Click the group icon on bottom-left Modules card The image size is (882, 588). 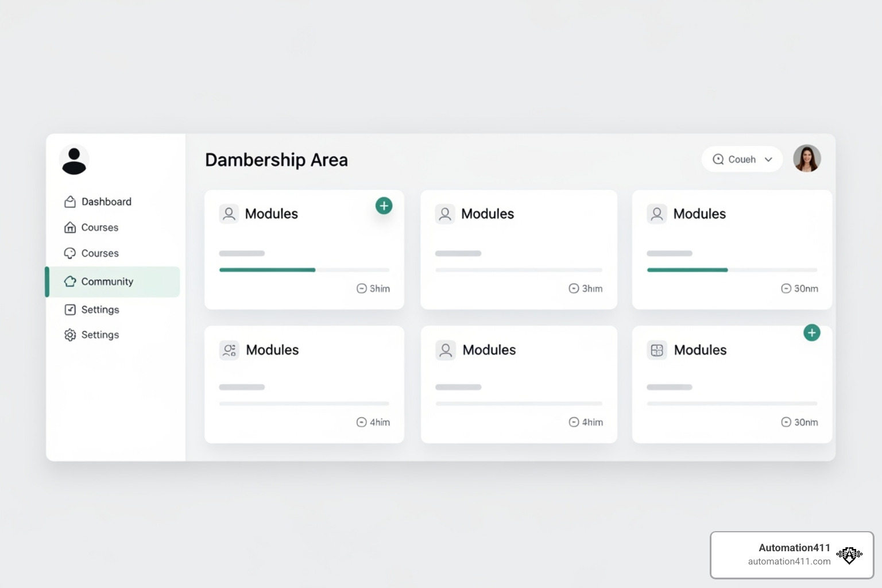click(229, 350)
